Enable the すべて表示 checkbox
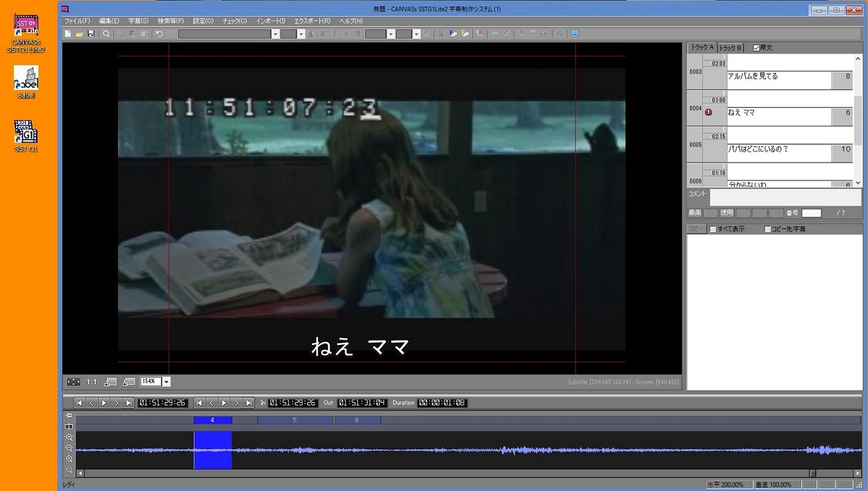Screen dimensions: 868x491 point(712,229)
